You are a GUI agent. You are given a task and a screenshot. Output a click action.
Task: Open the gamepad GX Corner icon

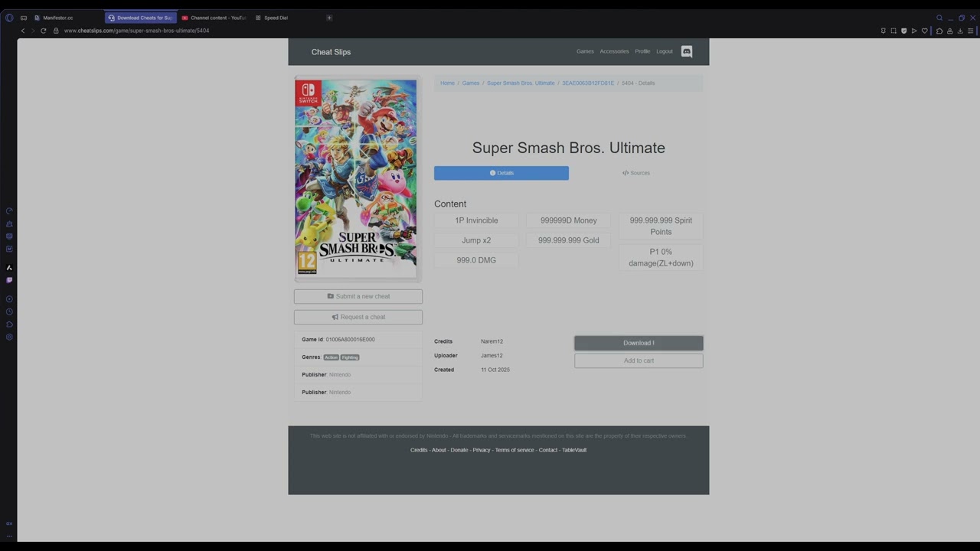[23, 18]
